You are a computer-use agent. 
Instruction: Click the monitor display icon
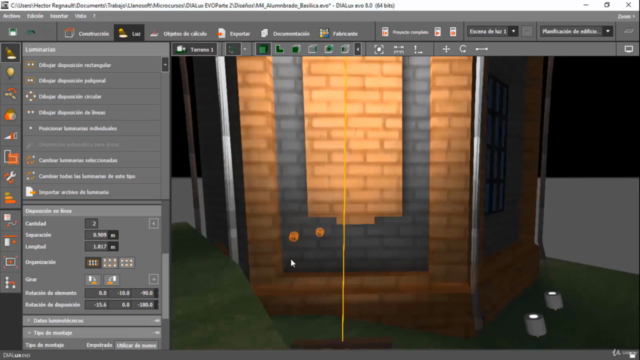point(629,49)
